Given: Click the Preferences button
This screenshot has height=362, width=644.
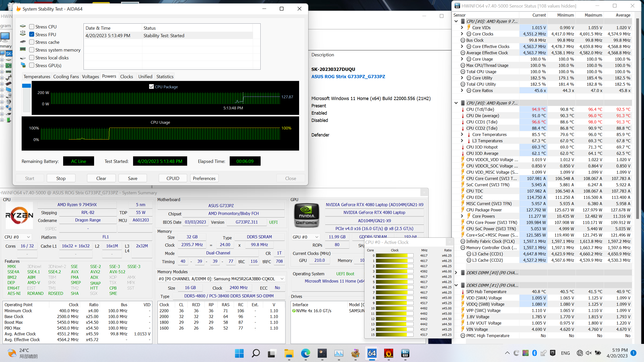Looking at the screenshot, I should [x=204, y=178].
